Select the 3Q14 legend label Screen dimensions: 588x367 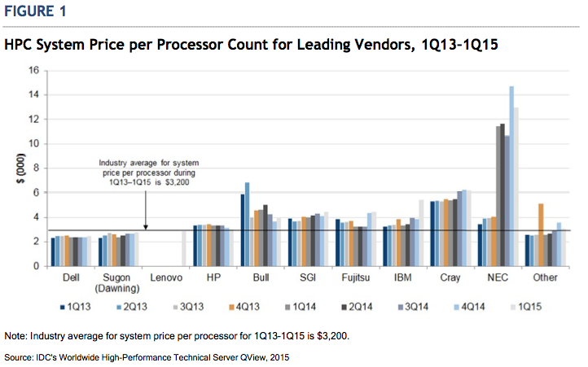point(417,307)
